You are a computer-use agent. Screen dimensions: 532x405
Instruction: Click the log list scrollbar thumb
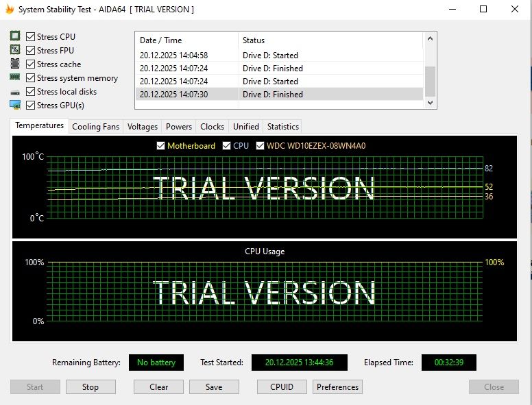click(x=431, y=82)
